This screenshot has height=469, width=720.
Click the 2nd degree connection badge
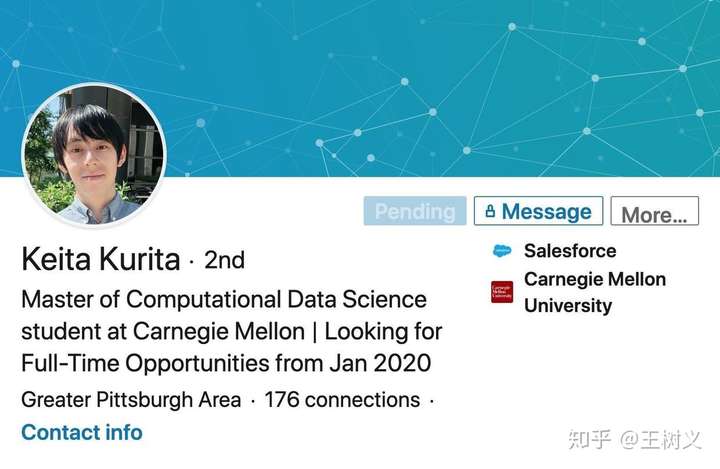pos(224,260)
